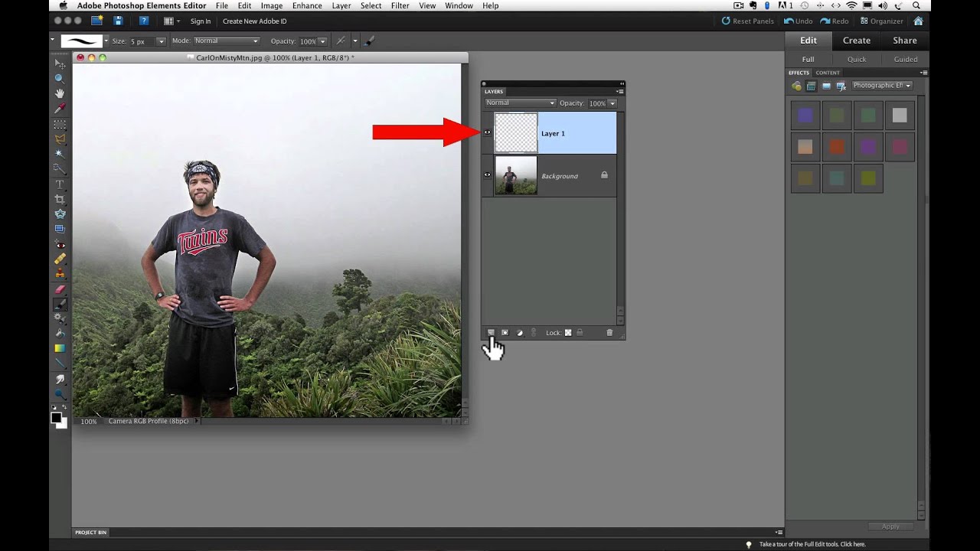Open brush Size slider dropdown
Image resolution: width=980 pixels, height=551 pixels.
tap(161, 41)
